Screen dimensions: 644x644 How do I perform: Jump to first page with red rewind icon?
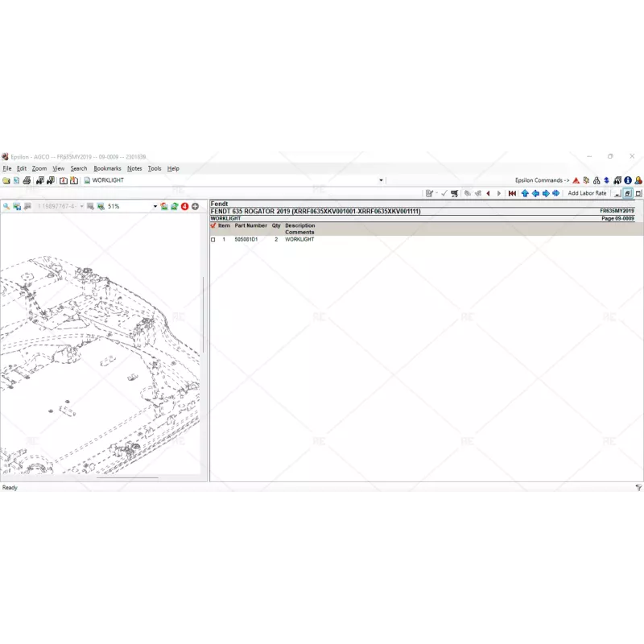(512, 193)
